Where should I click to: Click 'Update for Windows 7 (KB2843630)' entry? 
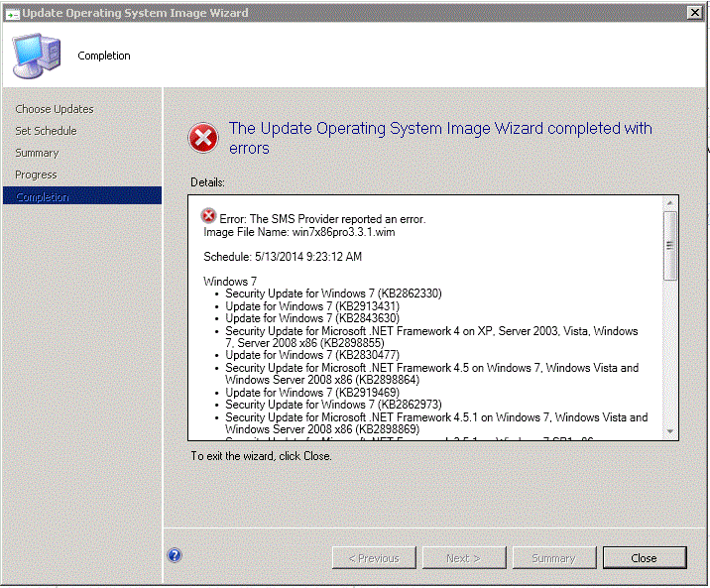[x=312, y=318]
